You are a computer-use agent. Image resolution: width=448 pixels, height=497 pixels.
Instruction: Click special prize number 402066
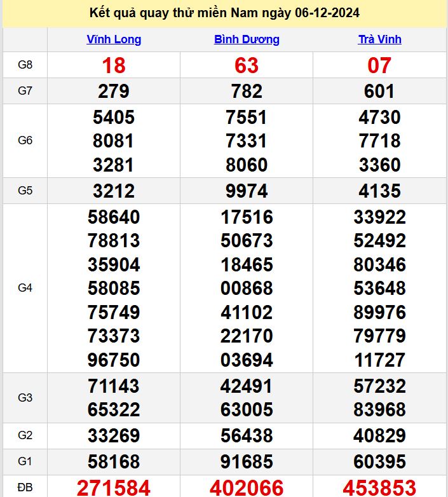pyautogui.click(x=247, y=488)
